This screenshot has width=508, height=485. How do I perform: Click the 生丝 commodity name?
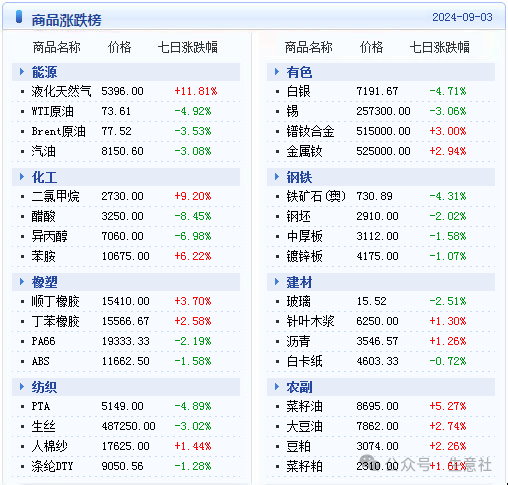[44, 426]
